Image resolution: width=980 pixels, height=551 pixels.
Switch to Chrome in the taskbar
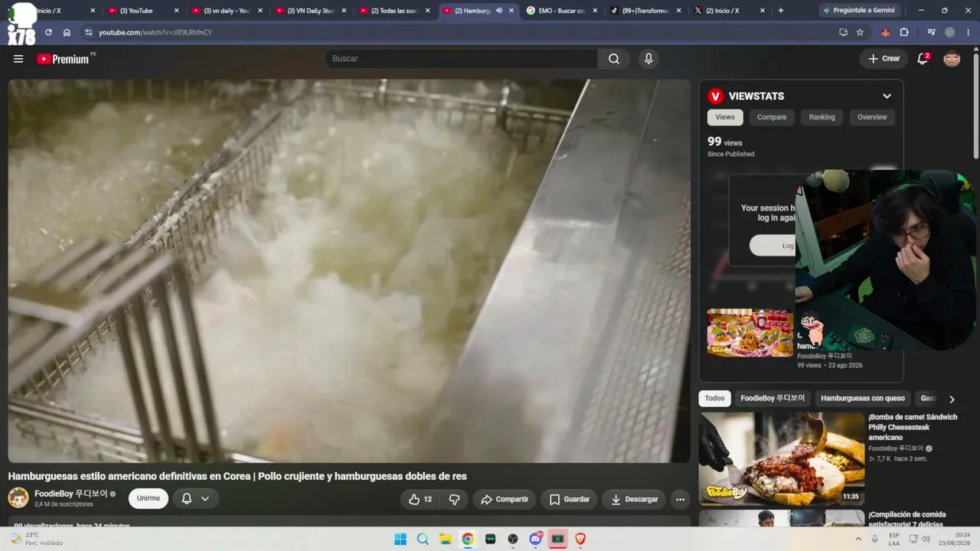468,539
